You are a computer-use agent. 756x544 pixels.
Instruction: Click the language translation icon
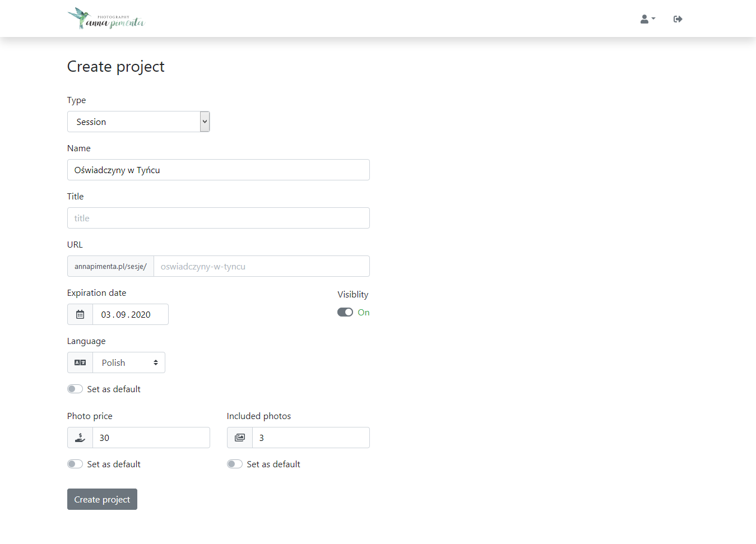pyautogui.click(x=80, y=362)
